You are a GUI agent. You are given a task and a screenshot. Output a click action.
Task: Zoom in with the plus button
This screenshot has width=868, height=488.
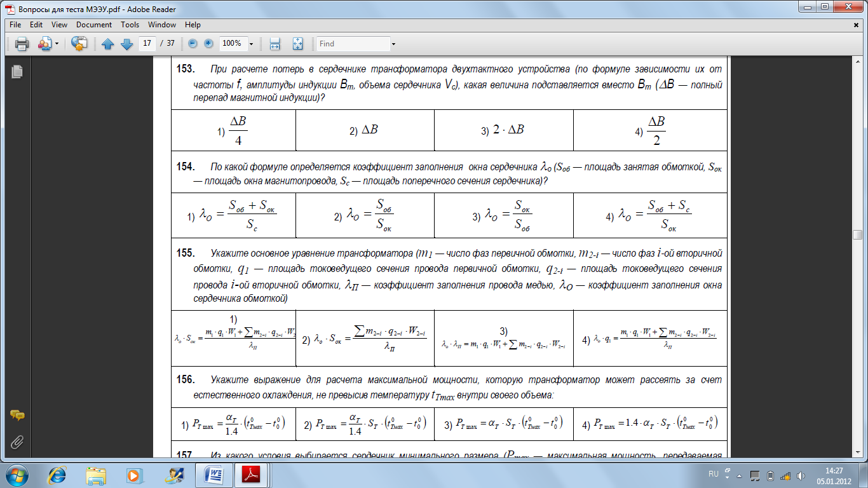tap(208, 43)
